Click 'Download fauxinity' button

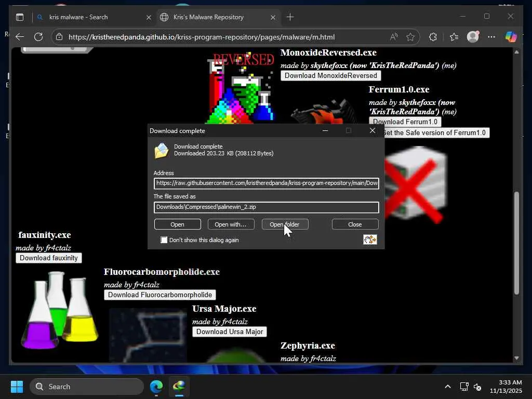(49, 258)
